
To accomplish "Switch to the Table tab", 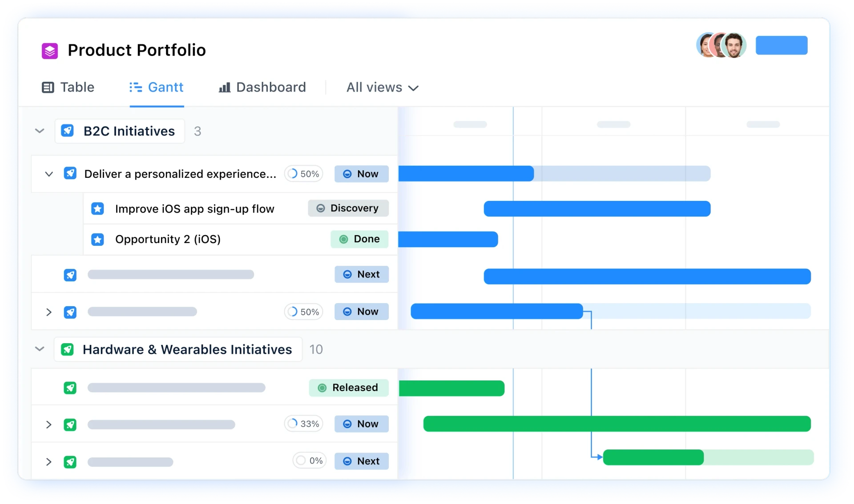I will (x=78, y=87).
